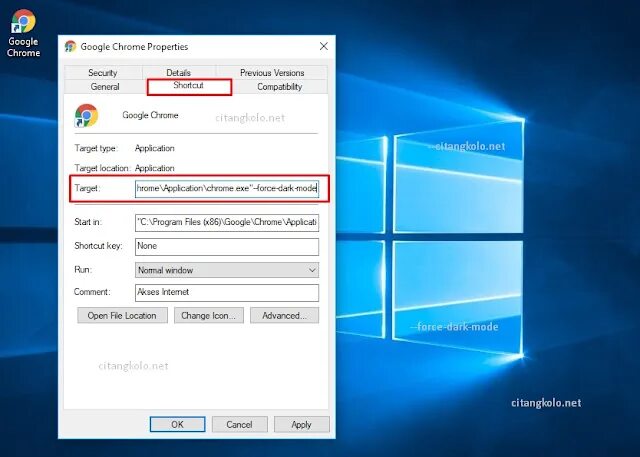This screenshot has width=640, height=457.
Task: Open the Shortcut tab
Action: point(189,87)
